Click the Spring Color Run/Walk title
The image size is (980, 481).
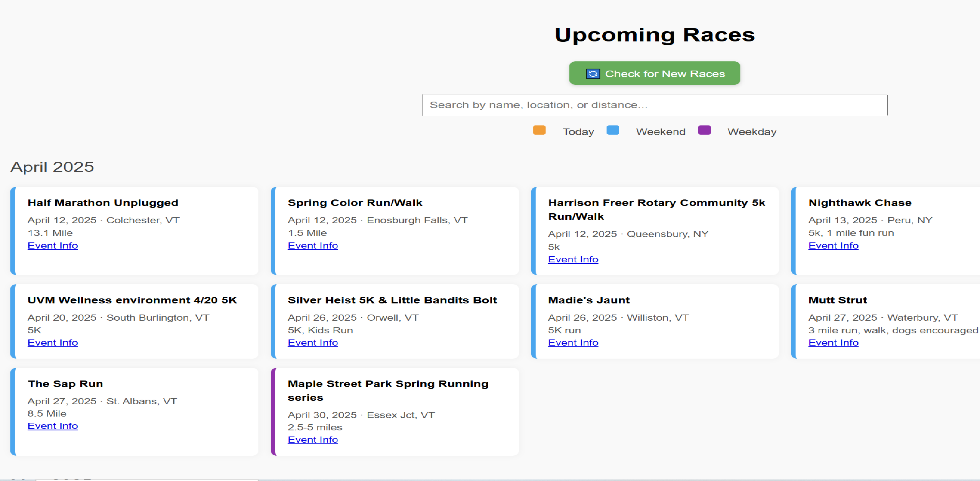point(355,203)
